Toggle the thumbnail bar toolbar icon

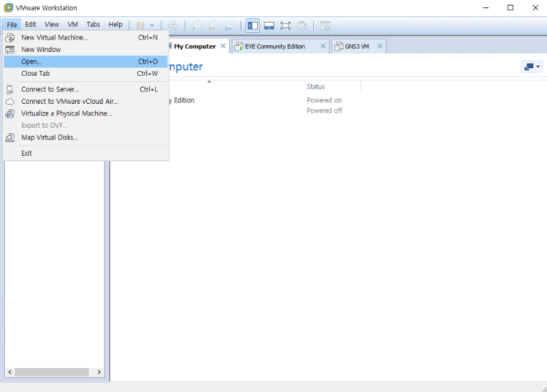pyautogui.click(x=269, y=25)
